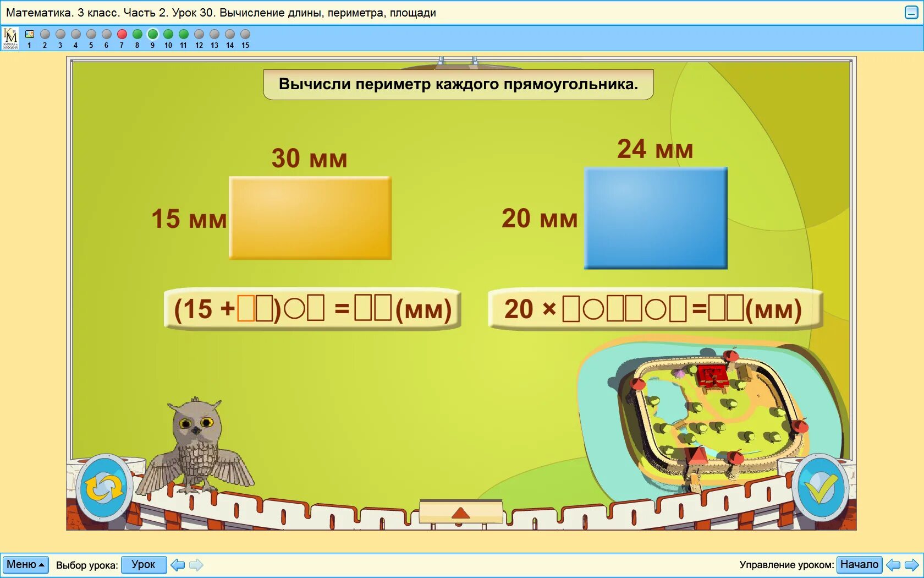The image size is (924, 578).
Task: Jump to slide 2 dot
Action: click(x=45, y=34)
